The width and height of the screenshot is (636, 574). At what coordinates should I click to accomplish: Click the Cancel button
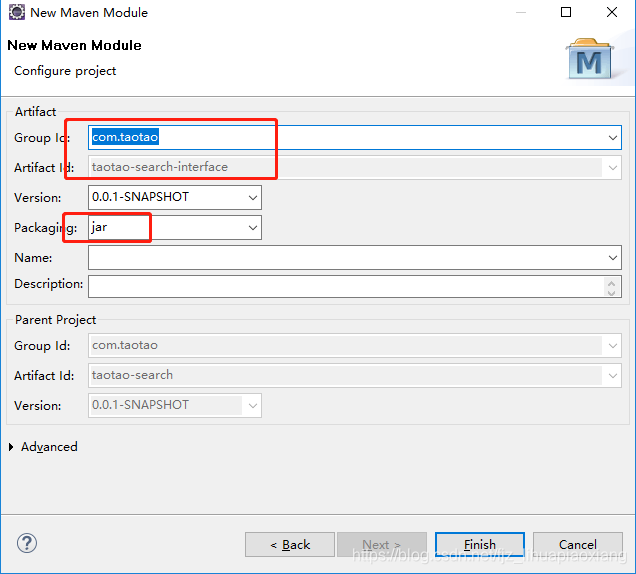tap(578, 544)
